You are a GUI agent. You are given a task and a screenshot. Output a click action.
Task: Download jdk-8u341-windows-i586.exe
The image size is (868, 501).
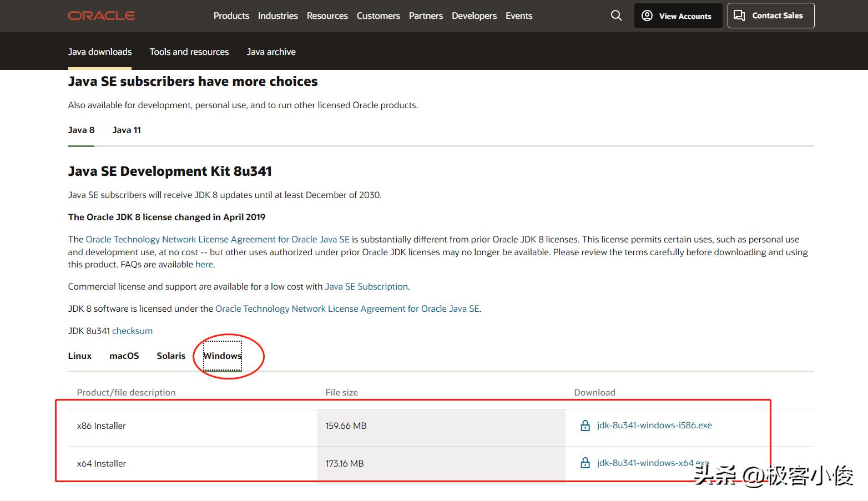(654, 425)
